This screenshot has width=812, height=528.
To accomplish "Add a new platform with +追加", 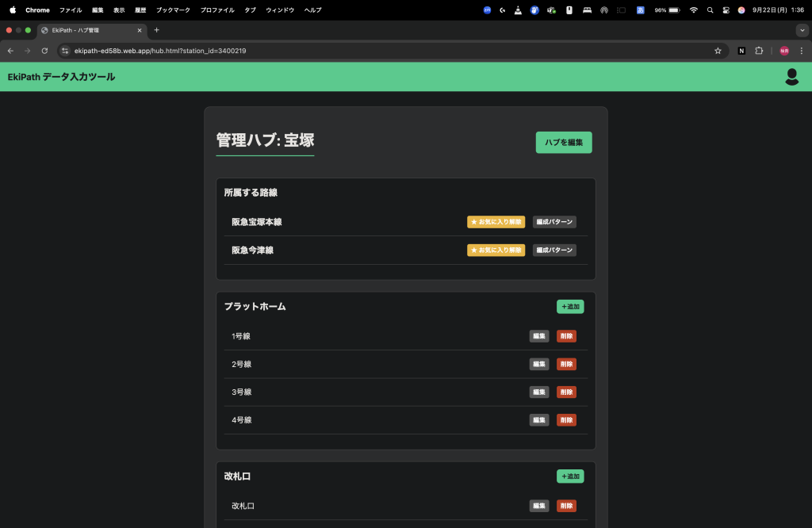I will coord(570,307).
